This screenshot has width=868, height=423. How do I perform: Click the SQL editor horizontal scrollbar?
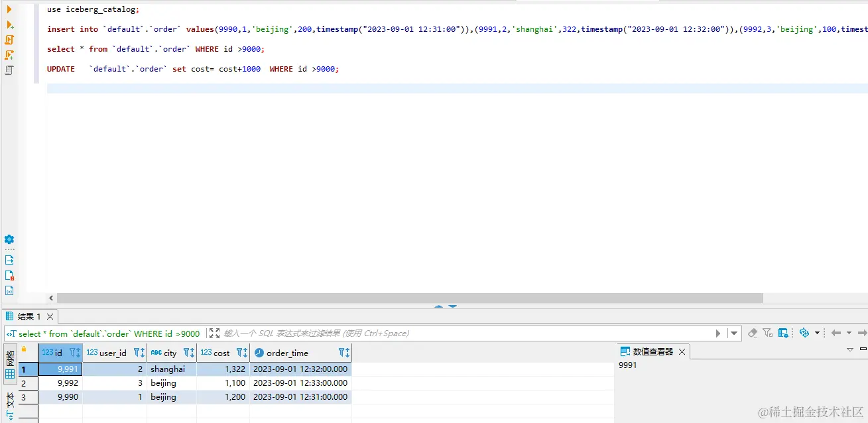(x=410, y=298)
